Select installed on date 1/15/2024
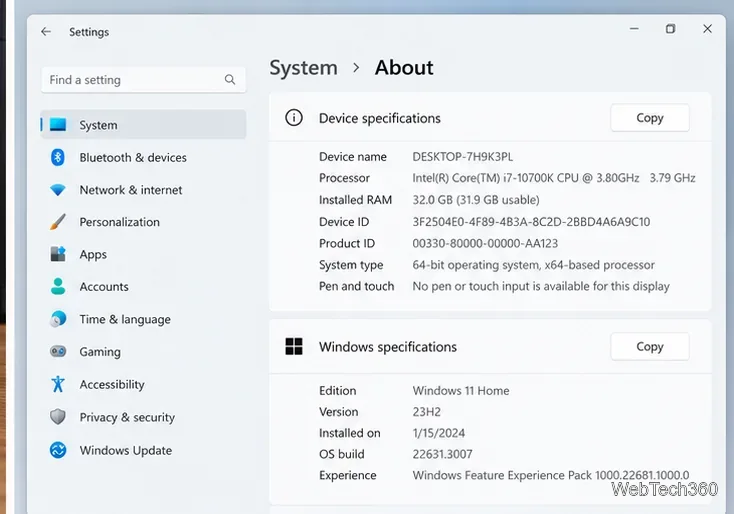This screenshot has height=514, width=734. pos(439,433)
